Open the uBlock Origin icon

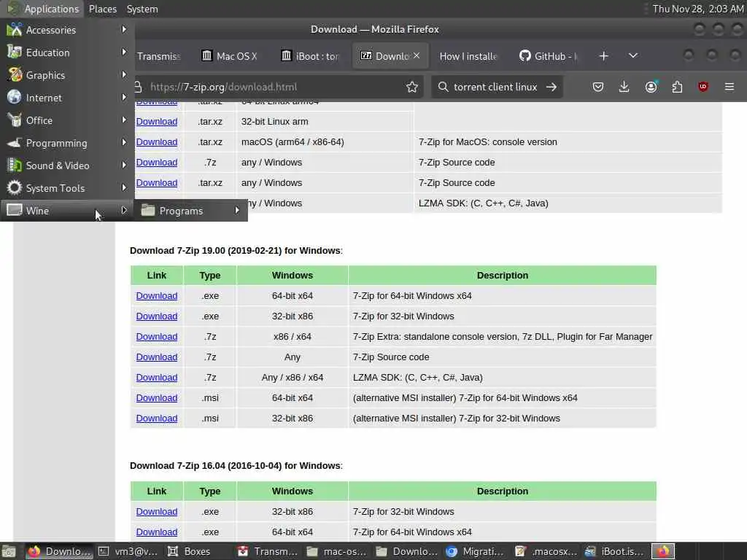click(703, 87)
